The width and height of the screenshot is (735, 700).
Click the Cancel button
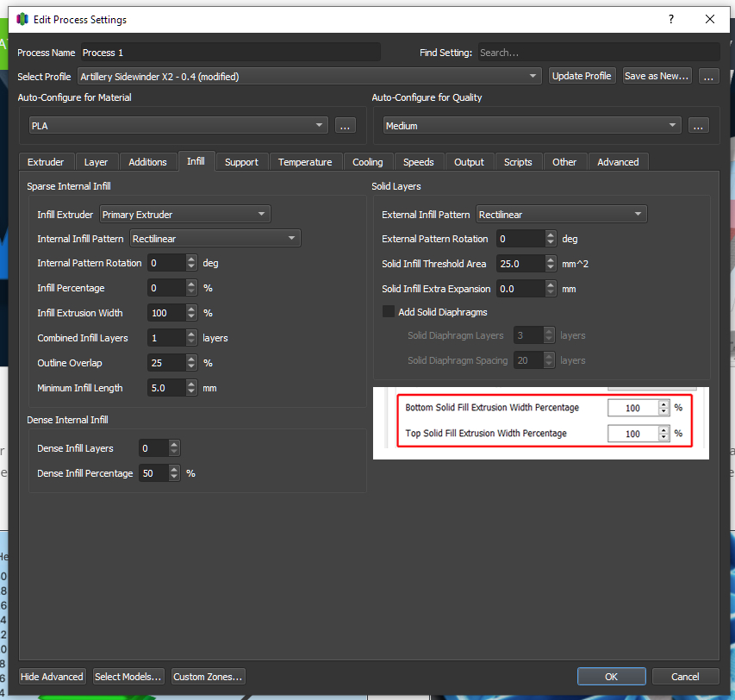(x=685, y=677)
